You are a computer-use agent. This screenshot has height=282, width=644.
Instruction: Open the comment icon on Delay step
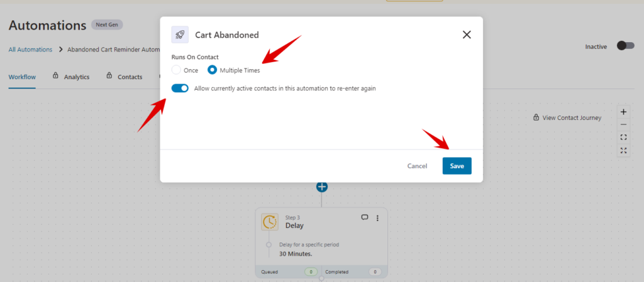tap(364, 218)
